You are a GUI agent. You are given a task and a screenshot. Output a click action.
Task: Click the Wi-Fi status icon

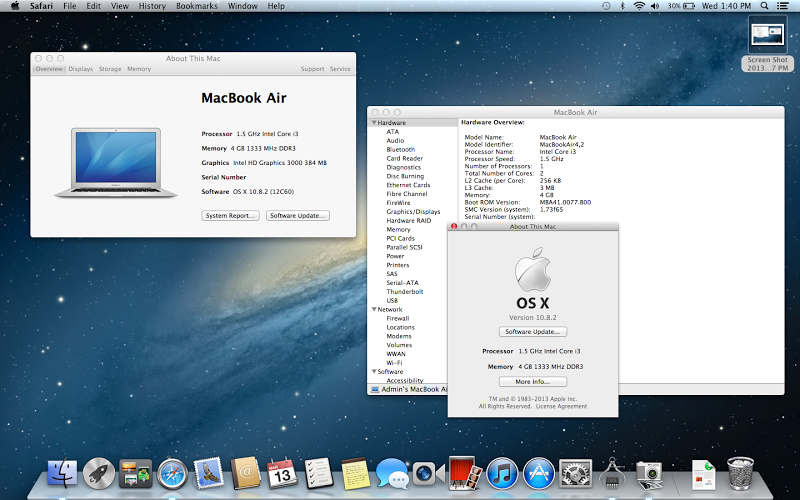coord(638,6)
